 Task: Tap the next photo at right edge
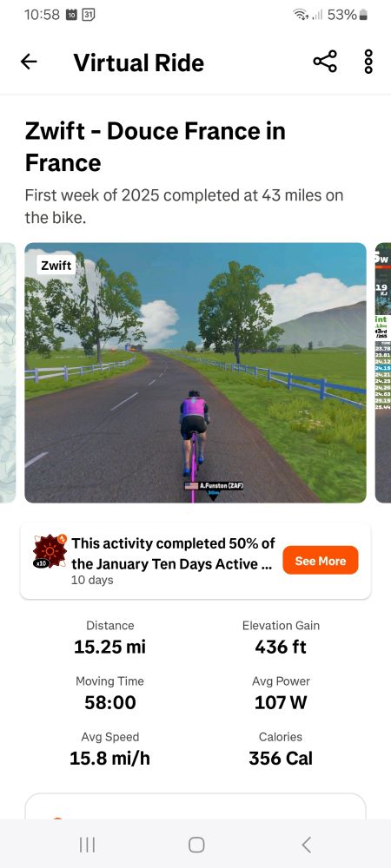[383, 372]
